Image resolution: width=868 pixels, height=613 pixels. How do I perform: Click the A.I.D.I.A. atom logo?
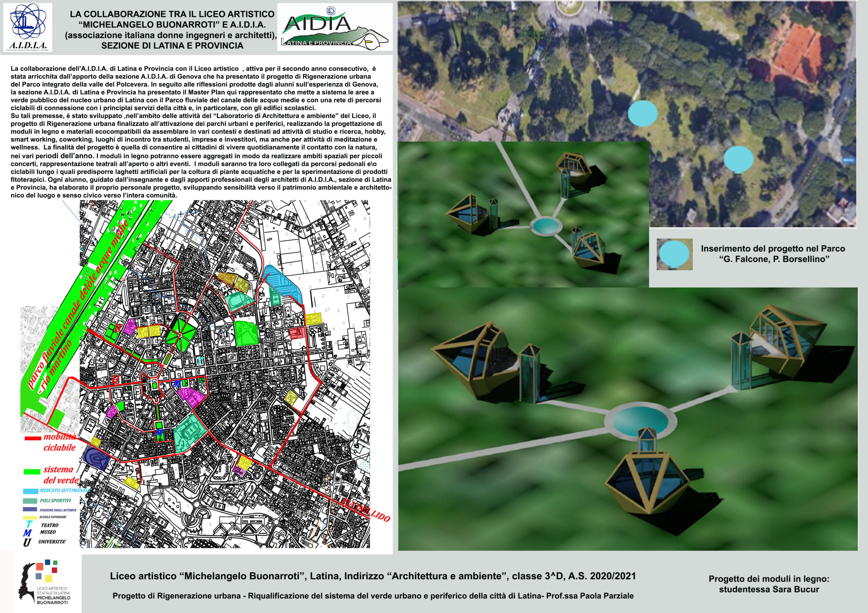pyautogui.click(x=28, y=22)
